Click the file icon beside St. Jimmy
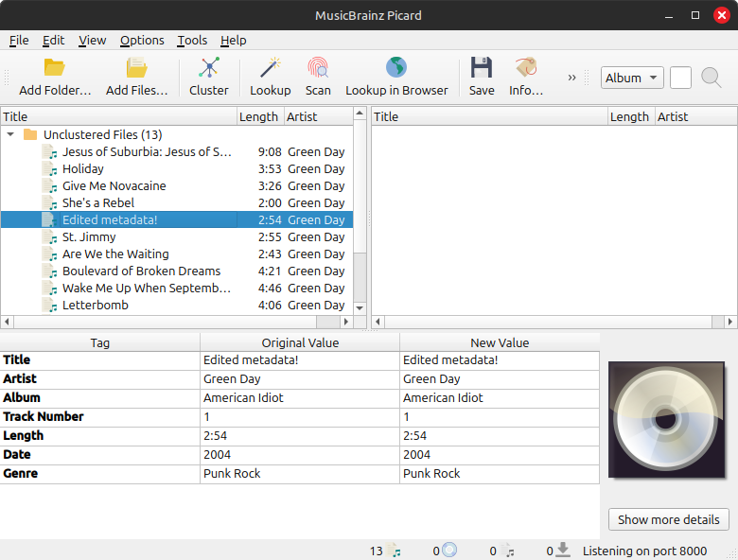Screen dimensions: 738x560 [x=49, y=237]
